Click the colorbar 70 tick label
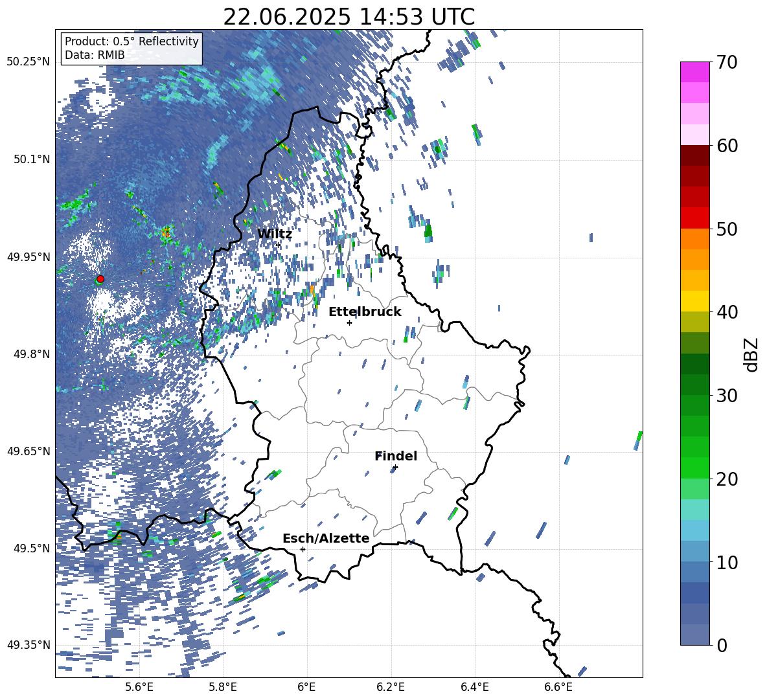The image size is (767, 700). point(727,62)
